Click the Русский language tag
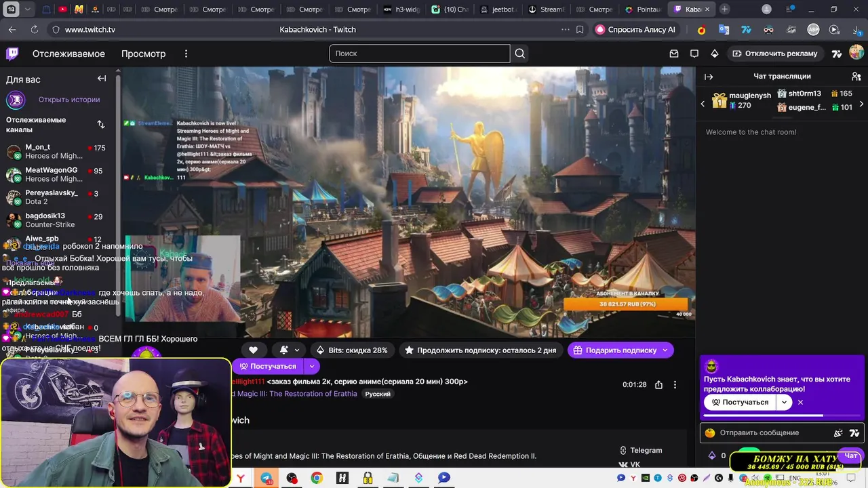868x488 pixels. tap(378, 394)
